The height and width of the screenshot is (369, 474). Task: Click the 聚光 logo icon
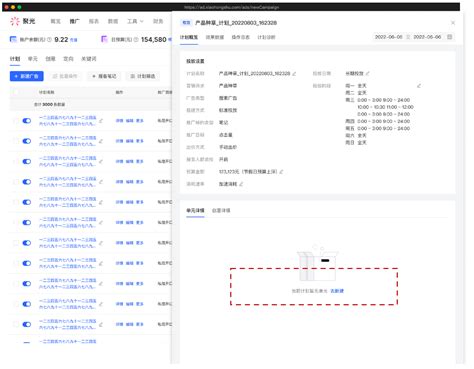(15, 21)
